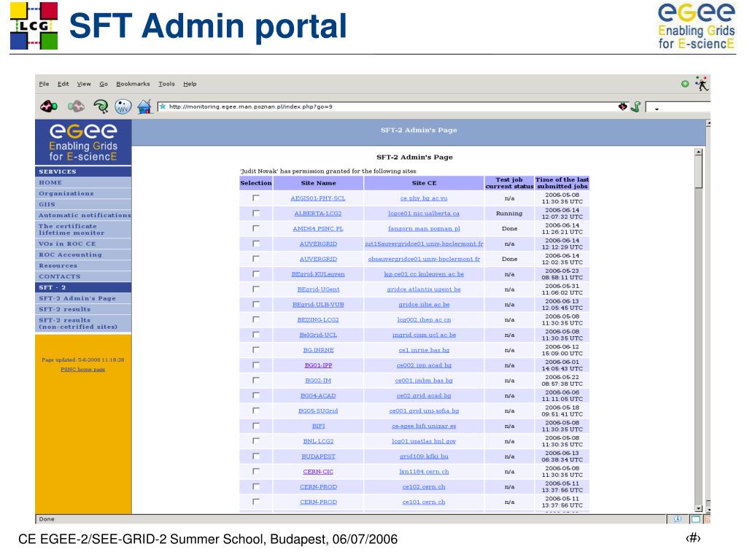Select the AMD64 PSNC PL row checkbox
Viewport: 747px width, 560px height.
coord(256,228)
